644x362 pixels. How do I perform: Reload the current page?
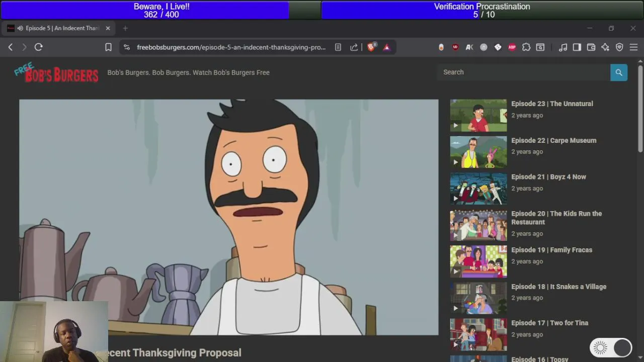(39, 47)
